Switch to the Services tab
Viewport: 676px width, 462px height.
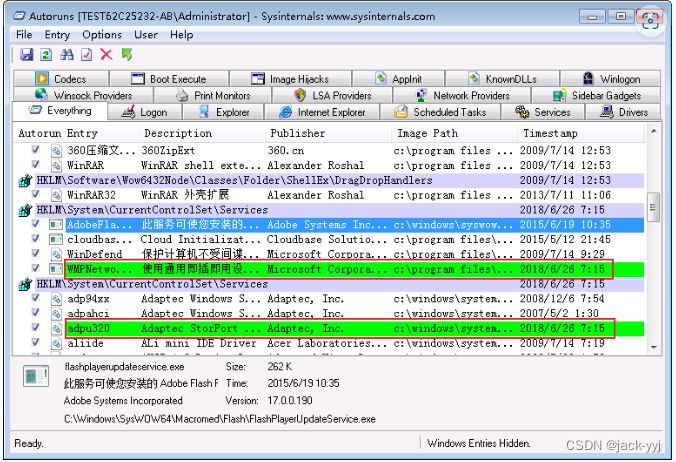[543, 112]
